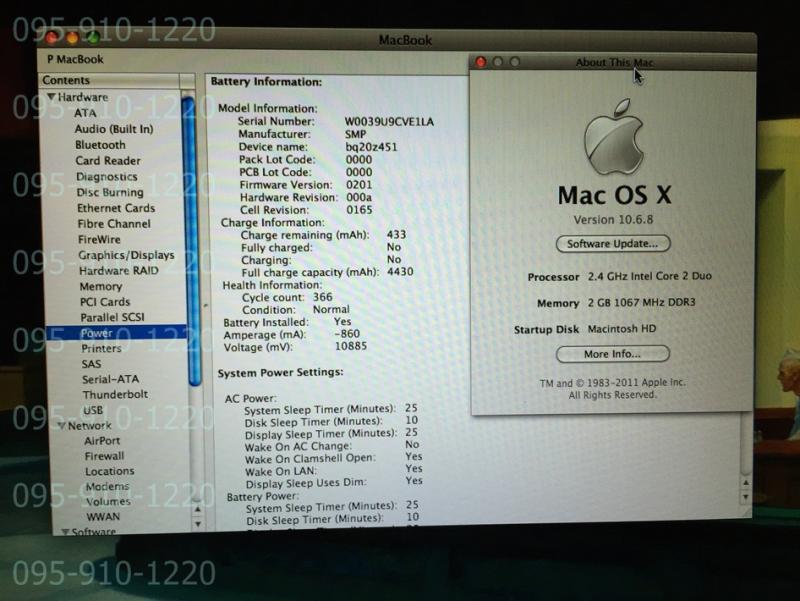
Task: Open Disc Burning details
Action: pyautogui.click(x=110, y=192)
